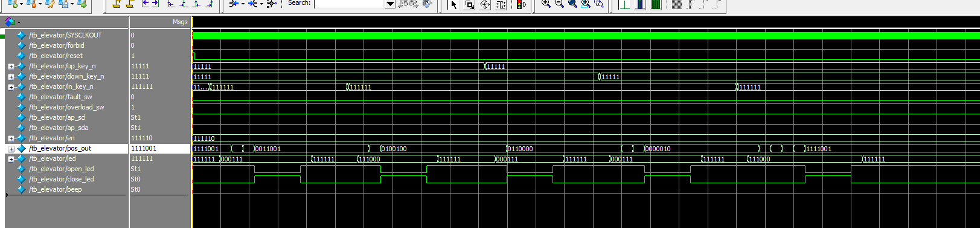This screenshot has width=980, height=228.
Task: Click the 0000010 waveform value segment
Action: 702,149
